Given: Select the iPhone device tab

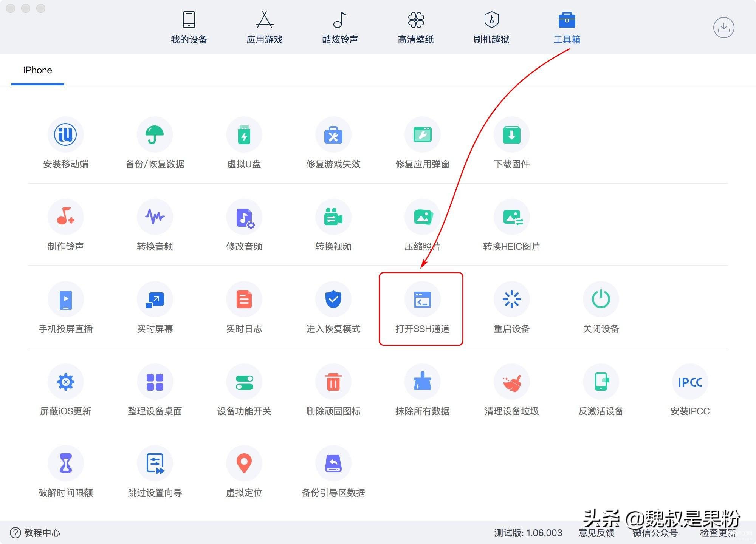Looking at the screenshot, I should pos(38,70).
